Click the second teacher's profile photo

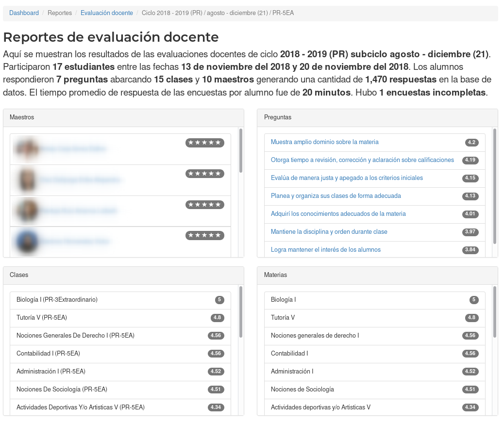pyautogui.click(x=27, y=180)
